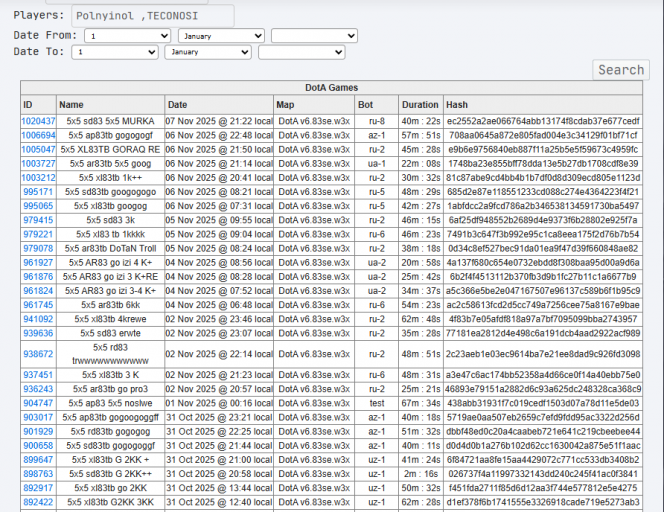Open game ID 1005047 link
The image size is (664, 512).
click(x=39, y=149)
